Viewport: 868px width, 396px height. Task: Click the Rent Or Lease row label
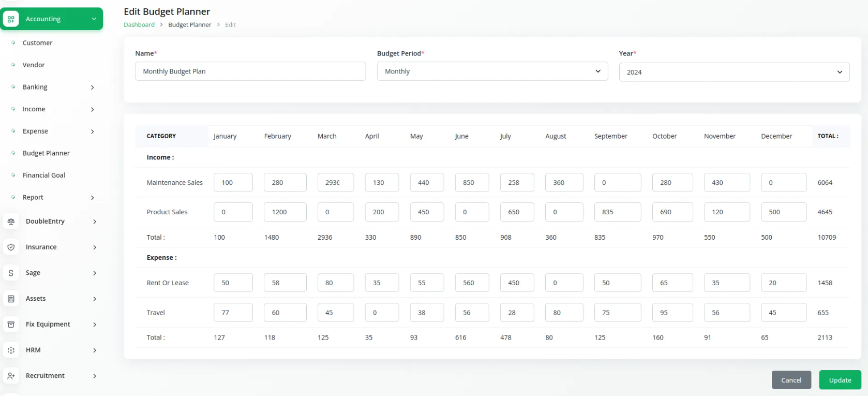pyautogui.click(x=168, y=283)
